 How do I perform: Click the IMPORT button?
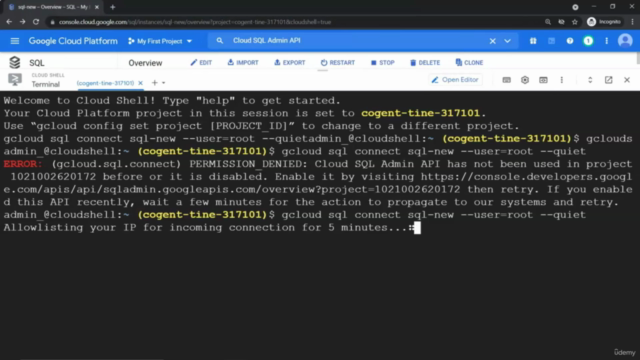[x=243, y=63]
